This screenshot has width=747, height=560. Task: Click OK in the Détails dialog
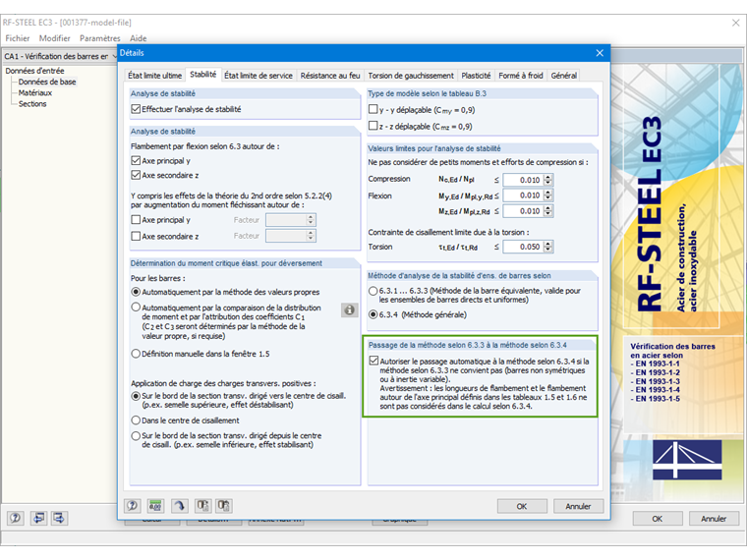coord(522,506)
